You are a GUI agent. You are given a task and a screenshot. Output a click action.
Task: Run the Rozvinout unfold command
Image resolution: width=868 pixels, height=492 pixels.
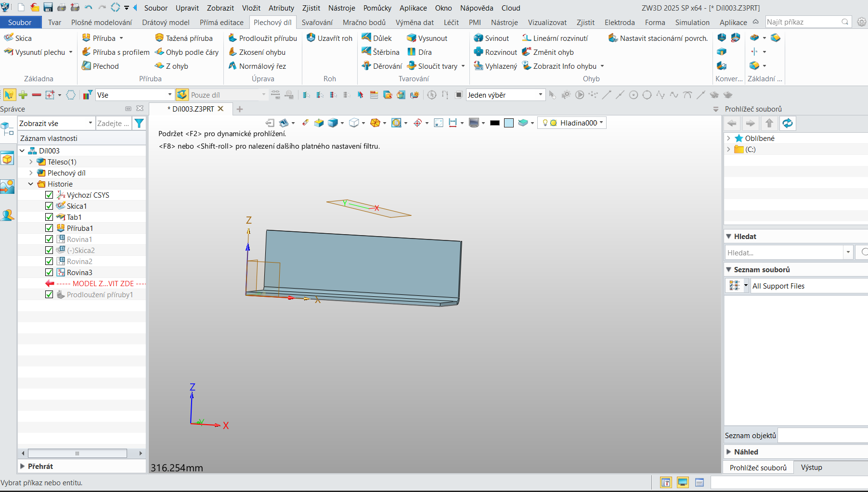(495, 52)
